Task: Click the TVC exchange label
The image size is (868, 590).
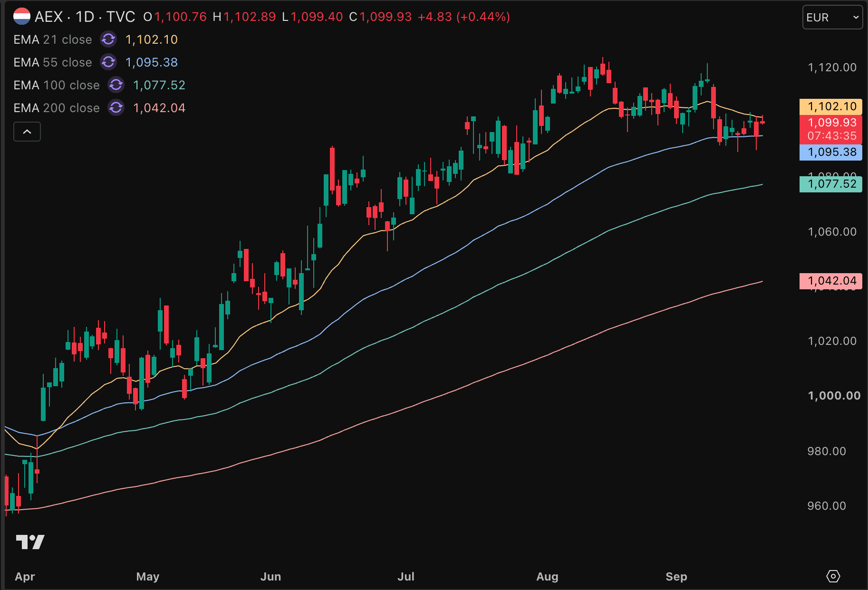Action: click(x=121, y=17)
